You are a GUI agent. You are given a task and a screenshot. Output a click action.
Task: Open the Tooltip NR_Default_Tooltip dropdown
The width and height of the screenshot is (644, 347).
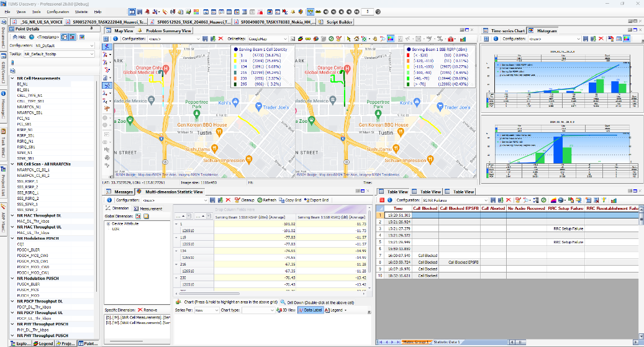click(x=91, y=54)
